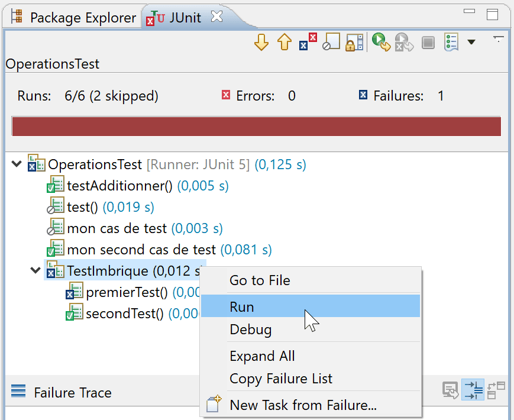Click the Failure Trace header label
This screenshot has width=514, height=420.
coord(73,393)
